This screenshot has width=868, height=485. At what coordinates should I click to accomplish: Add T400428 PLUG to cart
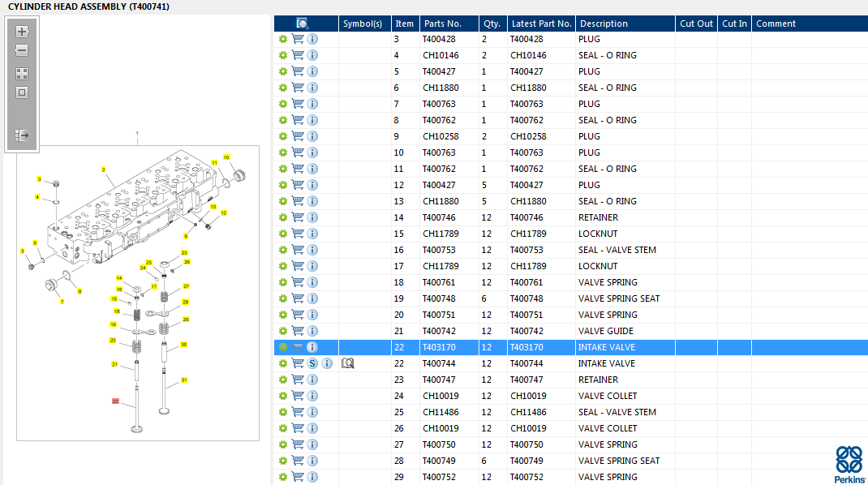[x=298, y=39]
